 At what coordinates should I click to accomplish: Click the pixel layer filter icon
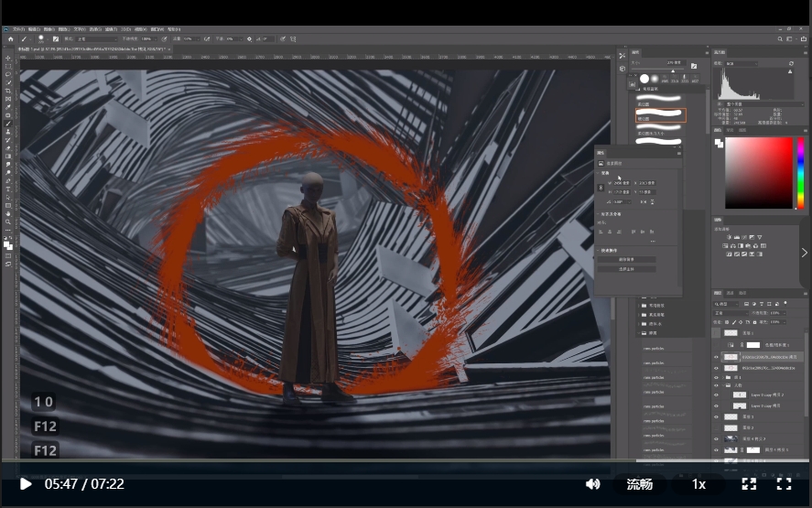pyautogui.click(x=746, y=304)
